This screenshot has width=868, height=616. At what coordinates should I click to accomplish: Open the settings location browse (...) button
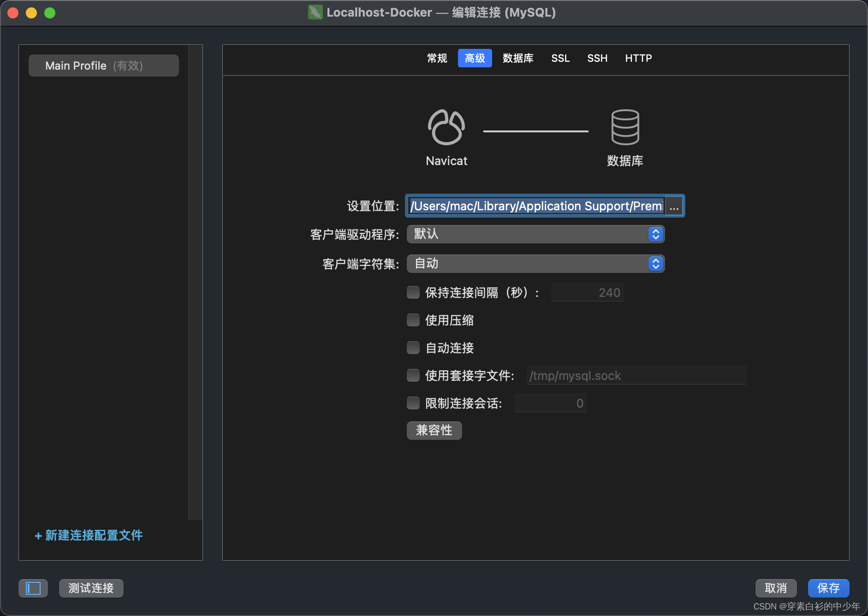pyautogui.click(x=674, y=206)
